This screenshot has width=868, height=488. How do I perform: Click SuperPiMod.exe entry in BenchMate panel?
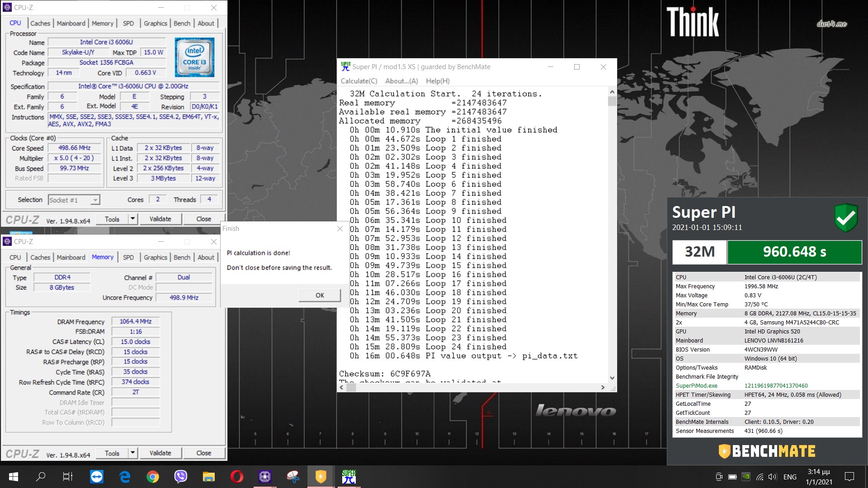(696, 385)
